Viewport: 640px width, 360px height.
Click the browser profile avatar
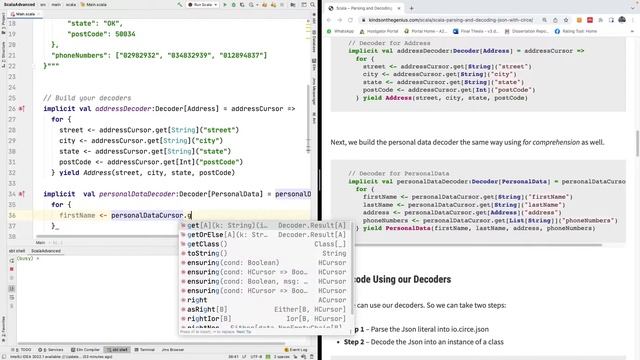(622, 20)
